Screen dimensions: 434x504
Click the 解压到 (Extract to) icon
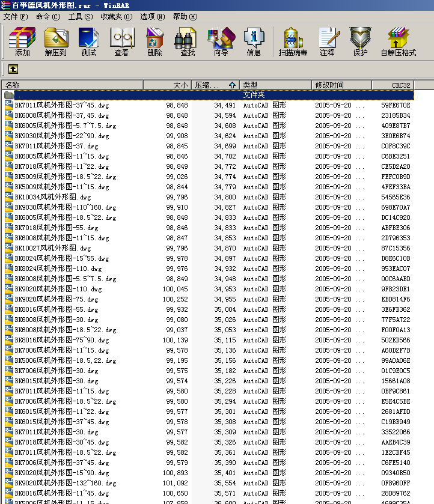(x=56, y=42)
